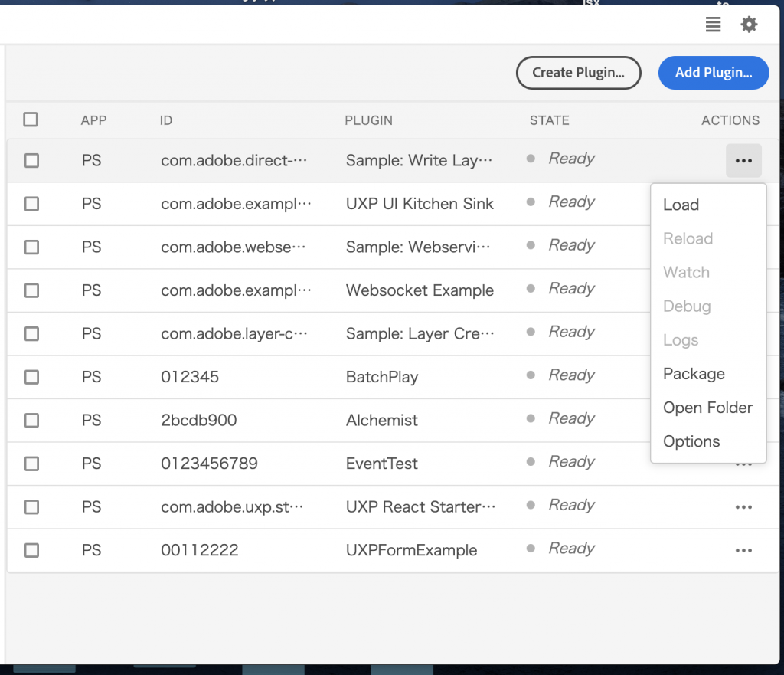Open actions menu for UXP React Starter
784x675 pixels.
click(743, 507)
